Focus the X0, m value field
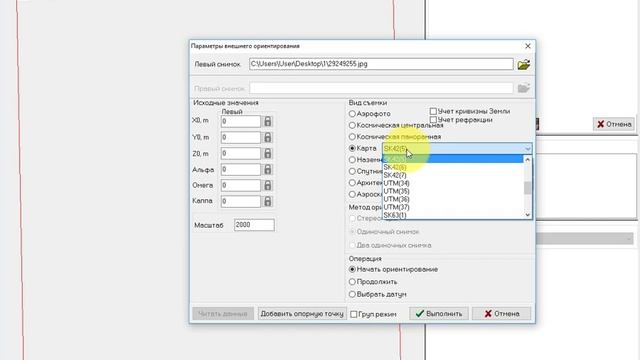Image resolution: width=640 pixels, height=360 pixels. click(241, 121)
